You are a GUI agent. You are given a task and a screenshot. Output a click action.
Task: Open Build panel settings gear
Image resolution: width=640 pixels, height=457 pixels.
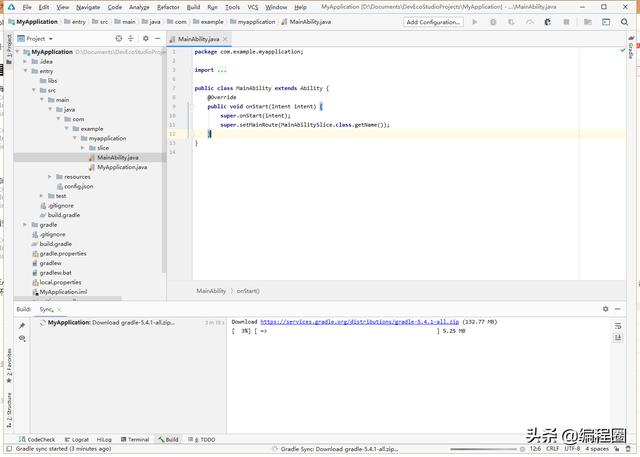(606, 309)
